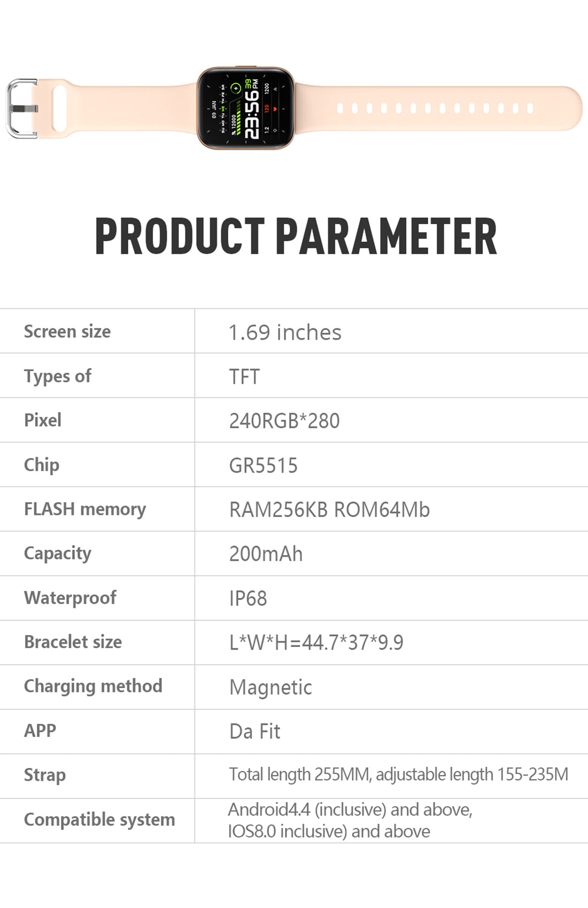588x908 pixels.
Task: Select the Compatible system label
Action: click(99, 819)
